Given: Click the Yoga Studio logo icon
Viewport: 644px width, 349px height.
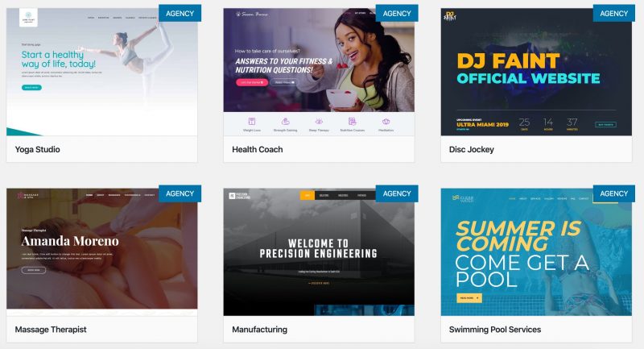Looking at the screenshot, I should pyautogui.click(x=28, y=17).
